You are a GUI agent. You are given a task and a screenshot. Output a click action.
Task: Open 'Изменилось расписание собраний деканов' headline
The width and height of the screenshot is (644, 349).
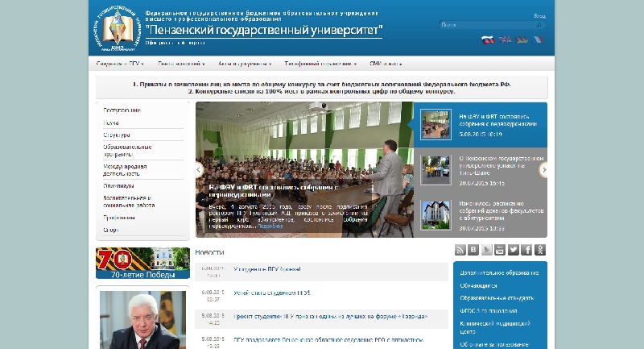[x=502, y=210]
